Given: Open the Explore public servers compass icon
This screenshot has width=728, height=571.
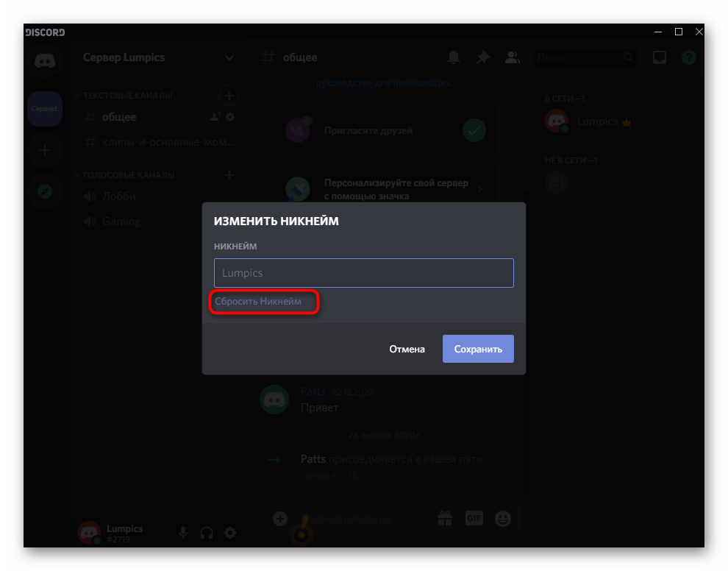Looking at the screenshot, I should pos(45,191).
